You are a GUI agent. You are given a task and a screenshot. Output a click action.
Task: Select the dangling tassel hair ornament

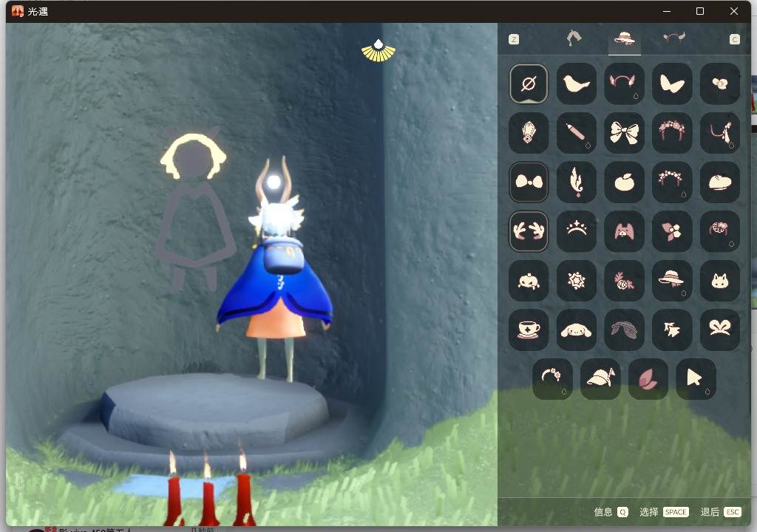(720, 133)
